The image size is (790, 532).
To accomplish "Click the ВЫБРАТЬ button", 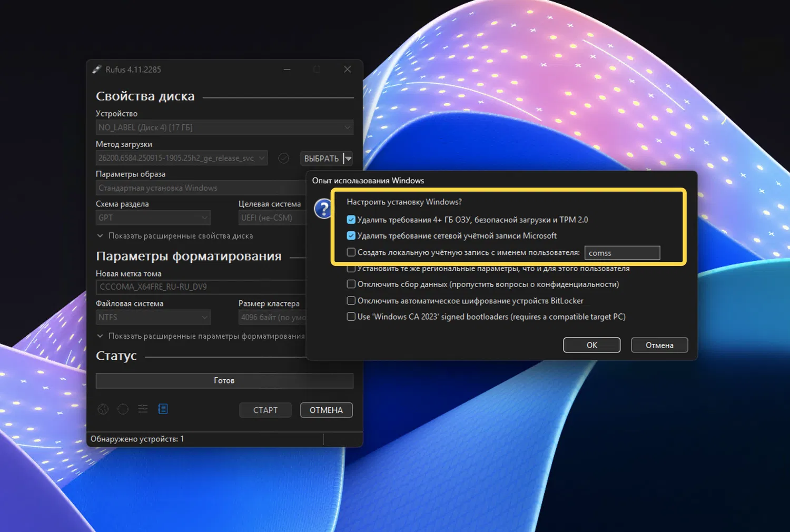I will point(321,159).
